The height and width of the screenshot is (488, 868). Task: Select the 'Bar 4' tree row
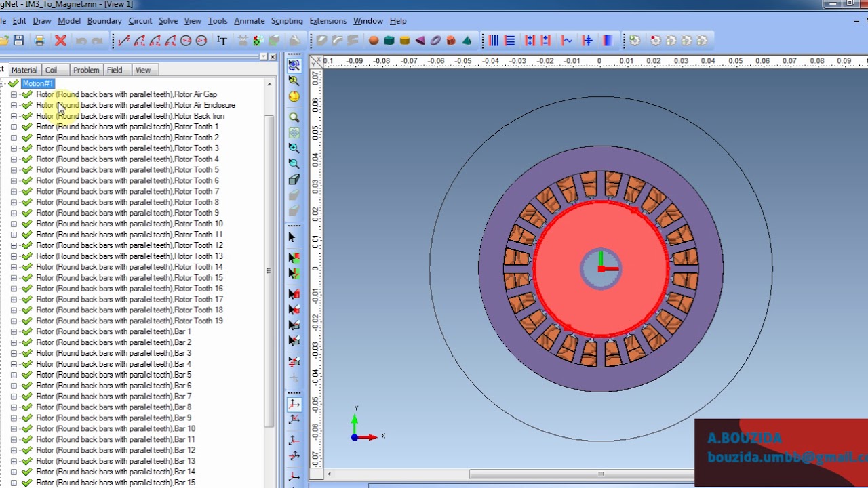pos(114,364)
